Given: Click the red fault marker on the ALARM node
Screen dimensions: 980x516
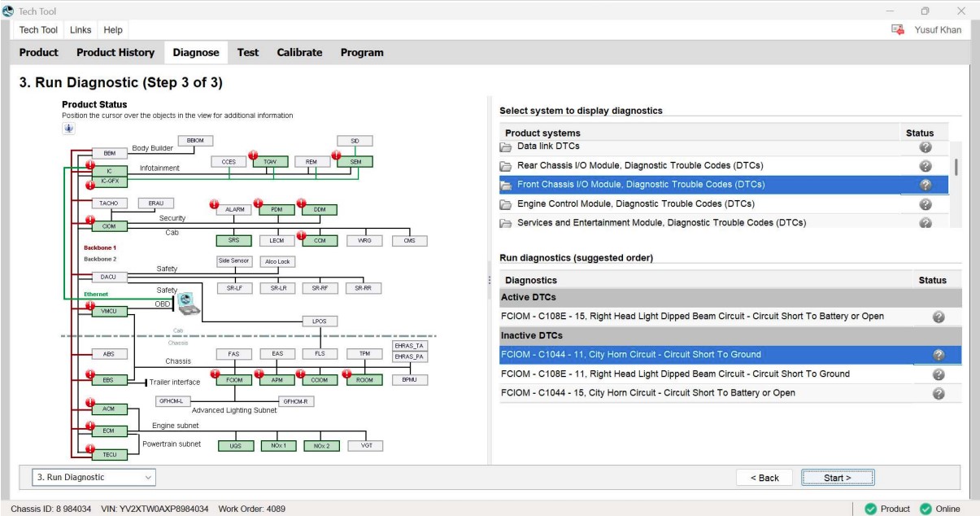Looking at the screenshot, I should (216, 203).
